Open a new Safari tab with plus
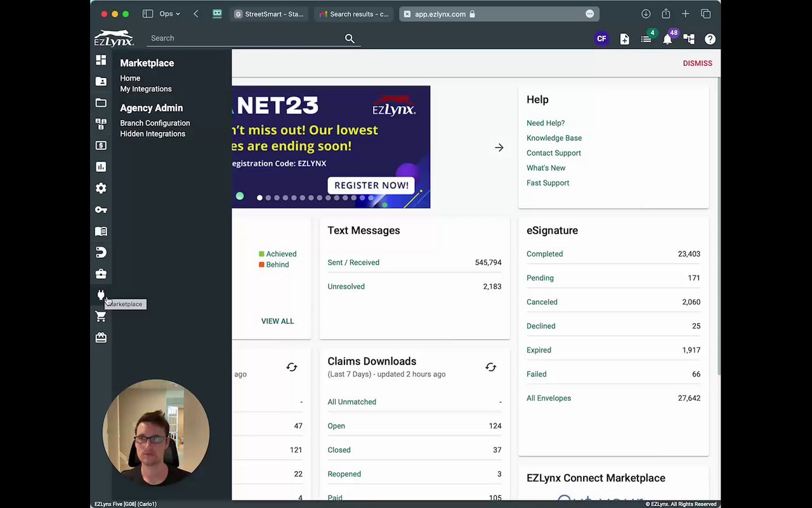 coord(685,14)
